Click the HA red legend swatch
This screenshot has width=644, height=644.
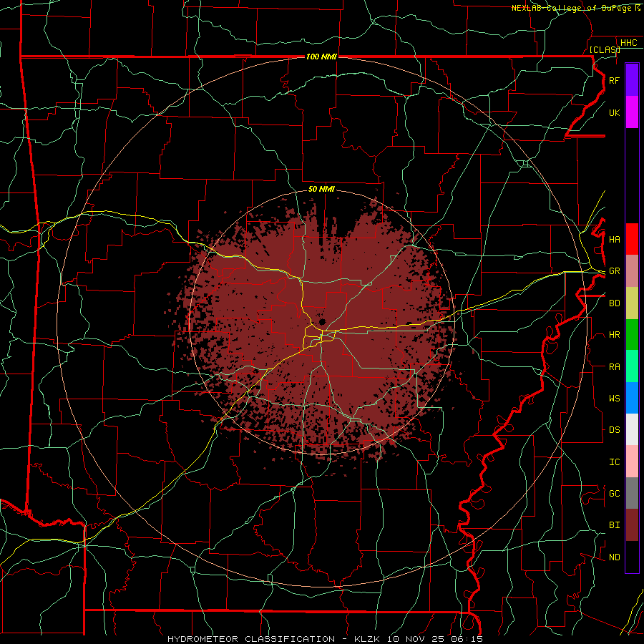632,239
